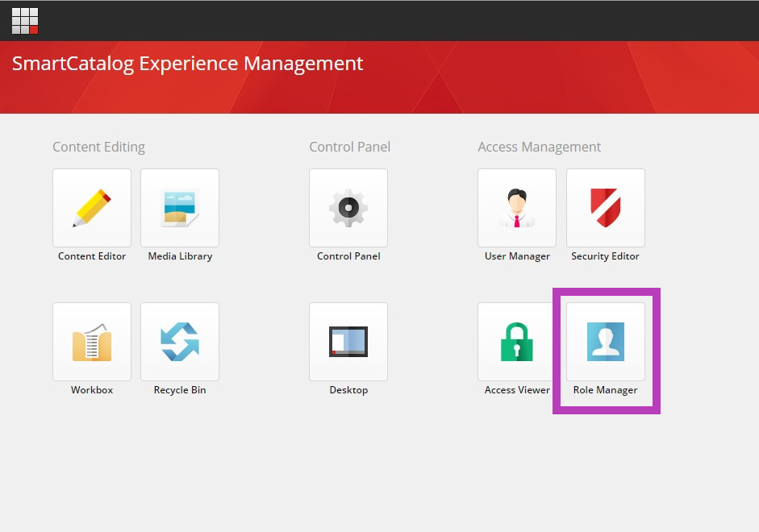Image resolution: width=759 pixels, height=532 pixels.
Task: Open the Recycle Bin arrows icon
Action: [x=180, y=342]
